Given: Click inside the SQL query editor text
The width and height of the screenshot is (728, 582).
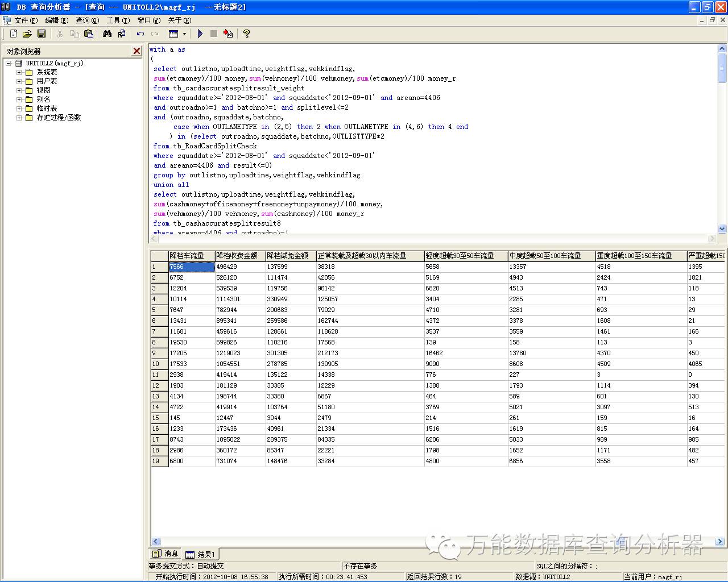Looking at the screenshot, I should [432, 139].
